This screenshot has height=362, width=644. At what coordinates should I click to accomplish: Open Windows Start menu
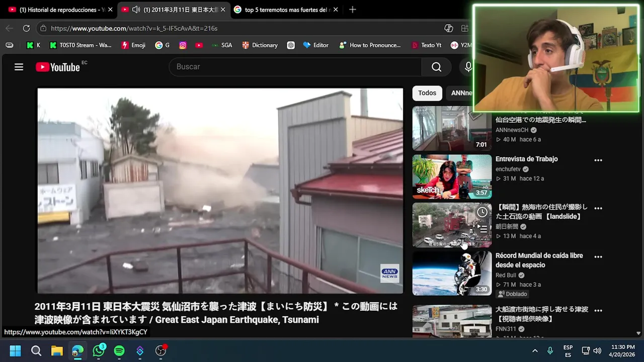(x=15, y=350)
